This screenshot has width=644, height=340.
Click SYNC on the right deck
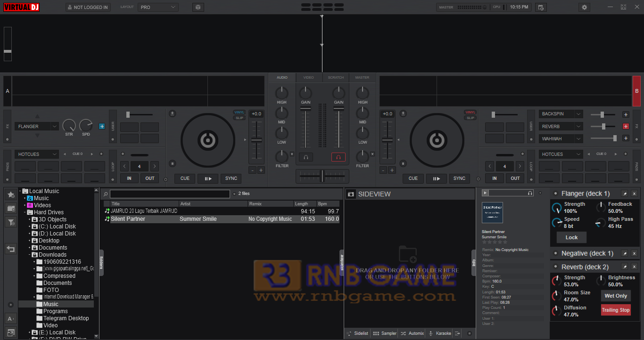[x=459, y=178]
